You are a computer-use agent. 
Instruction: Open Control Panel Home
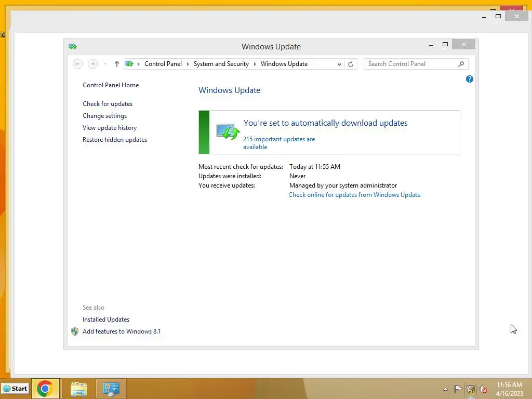[x=111, y=85]
